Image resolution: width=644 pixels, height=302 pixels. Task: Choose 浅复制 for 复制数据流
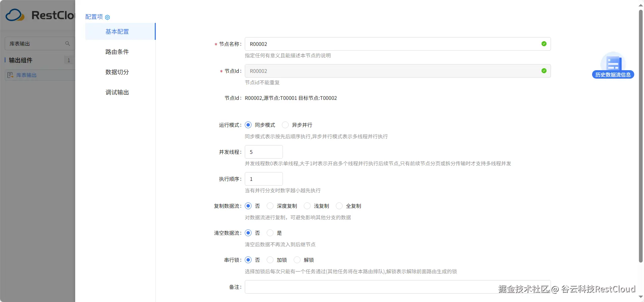307,206
